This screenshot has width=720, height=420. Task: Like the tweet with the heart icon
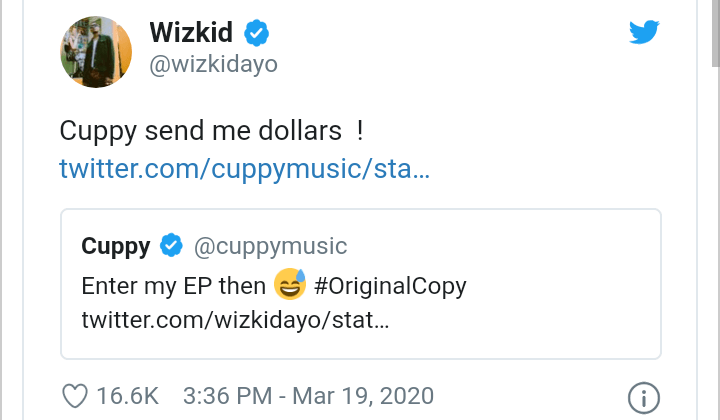click(x=75, y=396)
